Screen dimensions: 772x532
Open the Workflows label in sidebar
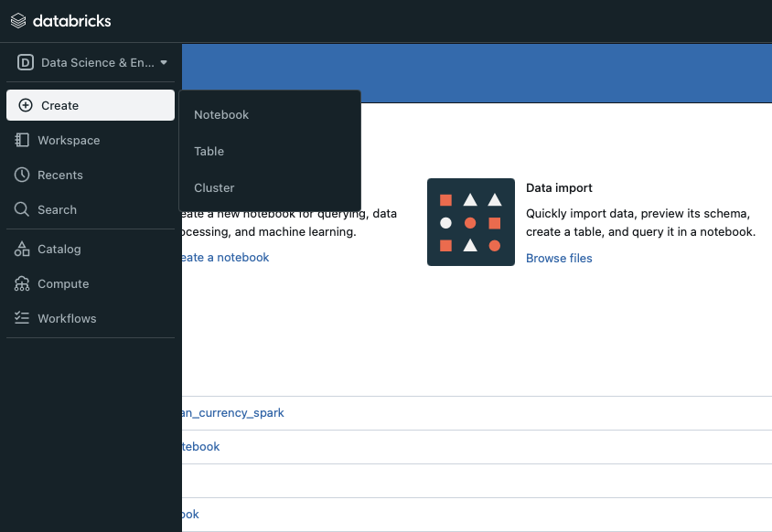point(67,318)
